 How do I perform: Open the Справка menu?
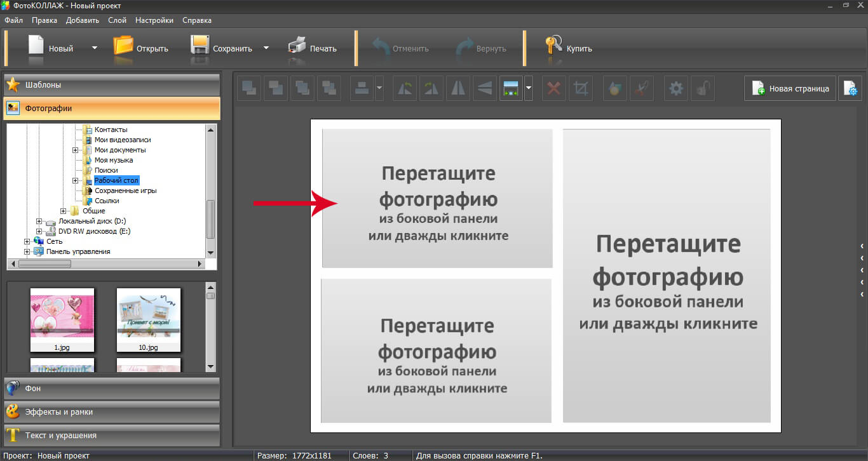click(197, 20)
